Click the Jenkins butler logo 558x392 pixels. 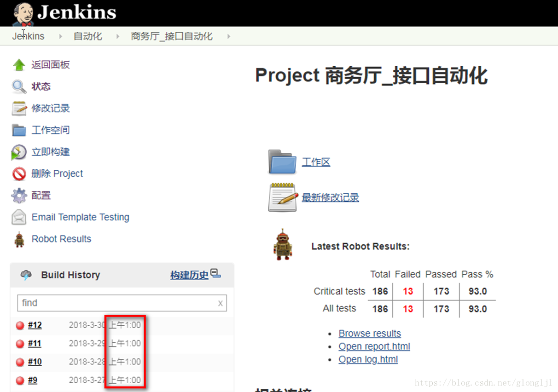(x=23, y=13)
